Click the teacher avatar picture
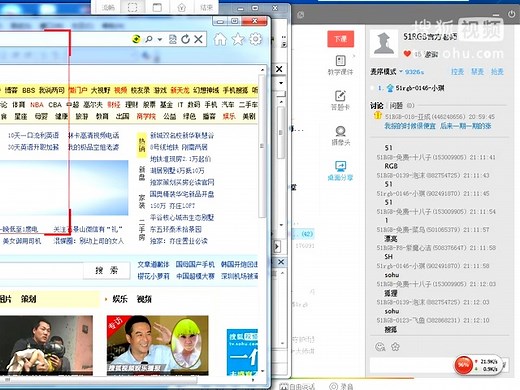This screenshot has width=520, height=390. 384,43
